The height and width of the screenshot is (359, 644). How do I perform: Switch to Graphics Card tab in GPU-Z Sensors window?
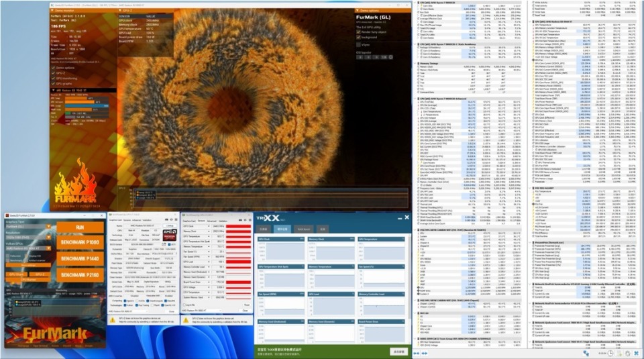189,221
